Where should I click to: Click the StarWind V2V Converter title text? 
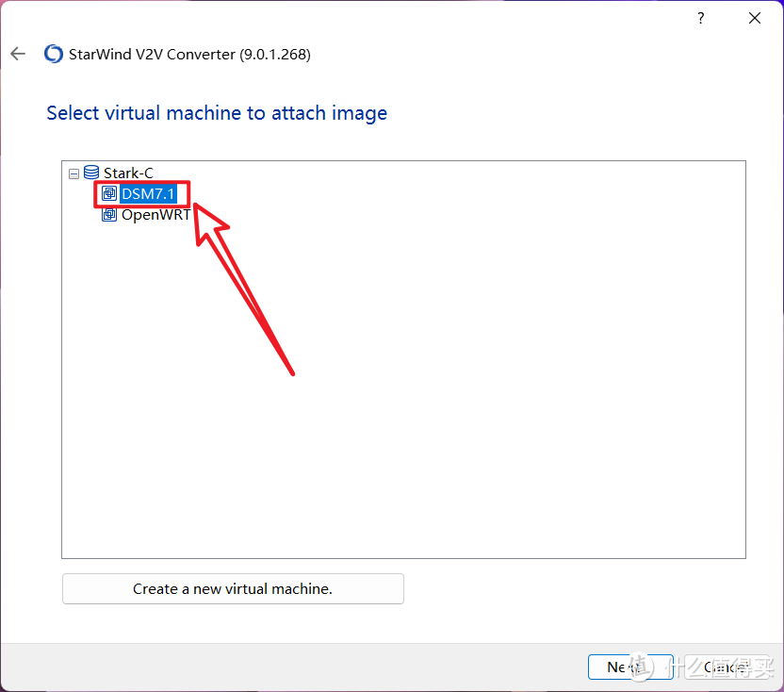point(189,54)
